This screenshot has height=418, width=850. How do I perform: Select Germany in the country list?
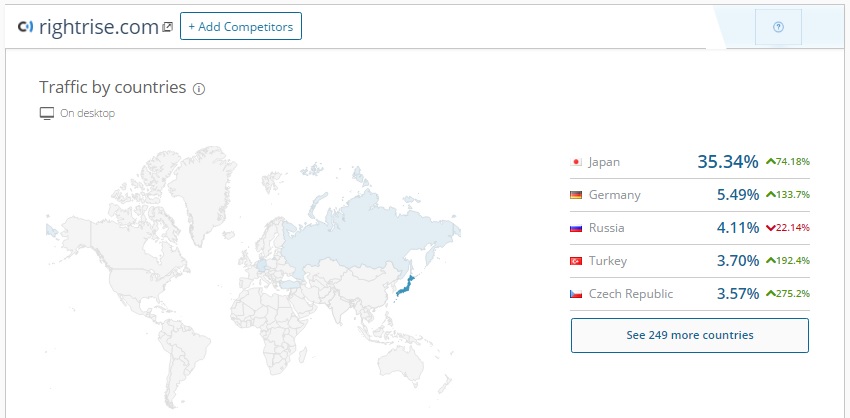614,195
